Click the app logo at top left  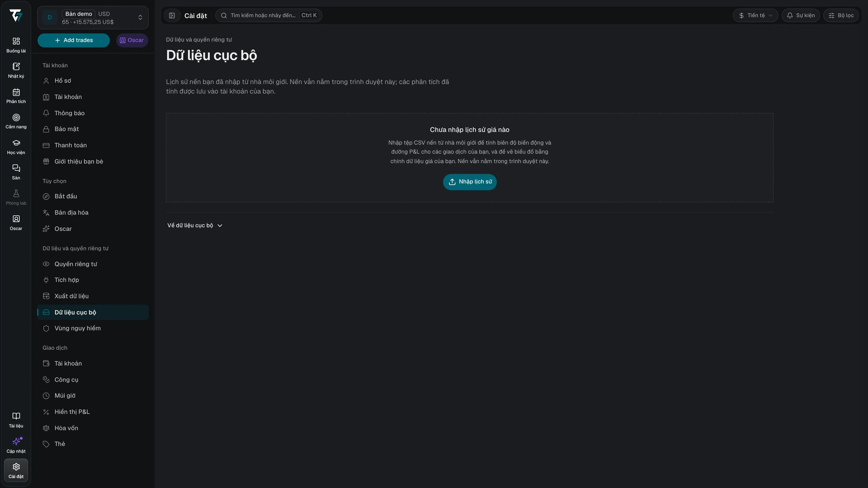pyautogui.click(x=16, y=15)
